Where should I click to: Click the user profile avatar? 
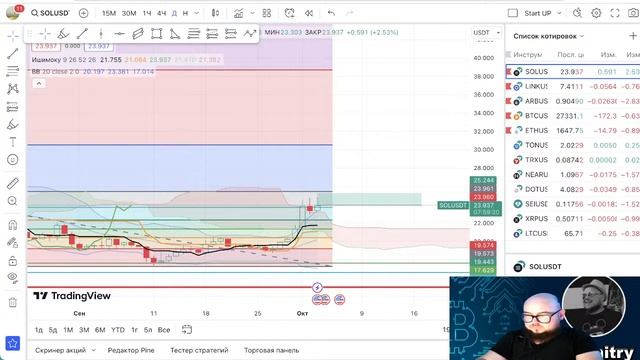(13, 12)
